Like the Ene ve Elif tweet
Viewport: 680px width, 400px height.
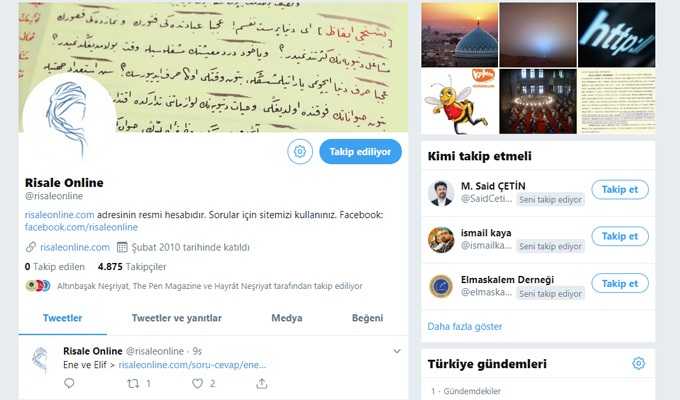click(x=197, y=383)
